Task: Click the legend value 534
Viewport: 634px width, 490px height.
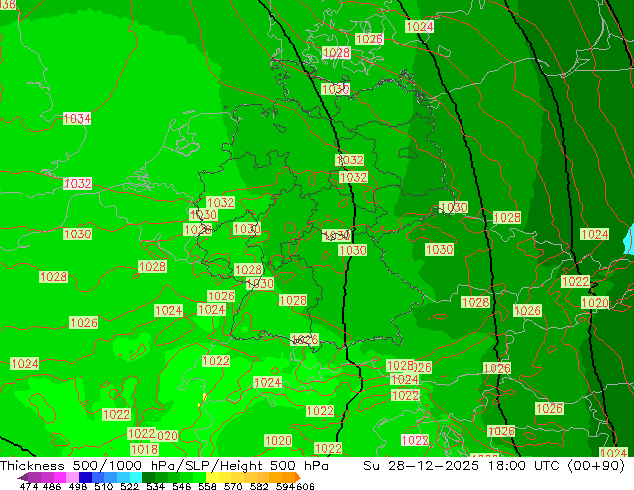Action: 155,486
